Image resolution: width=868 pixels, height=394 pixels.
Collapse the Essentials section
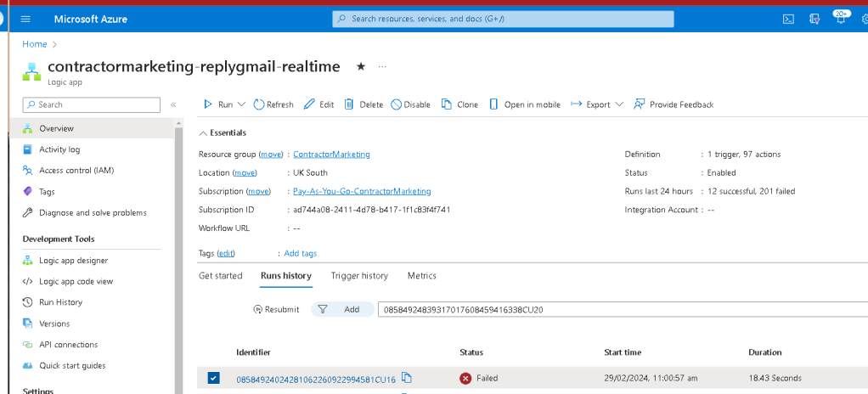pos(223,132)
